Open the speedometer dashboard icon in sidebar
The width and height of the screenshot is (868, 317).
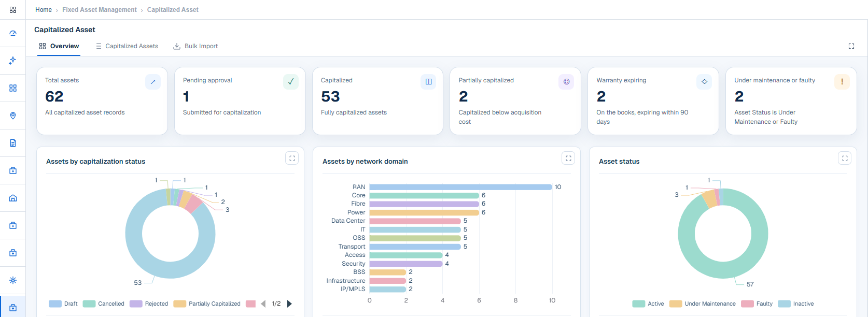tap(13, 33)
